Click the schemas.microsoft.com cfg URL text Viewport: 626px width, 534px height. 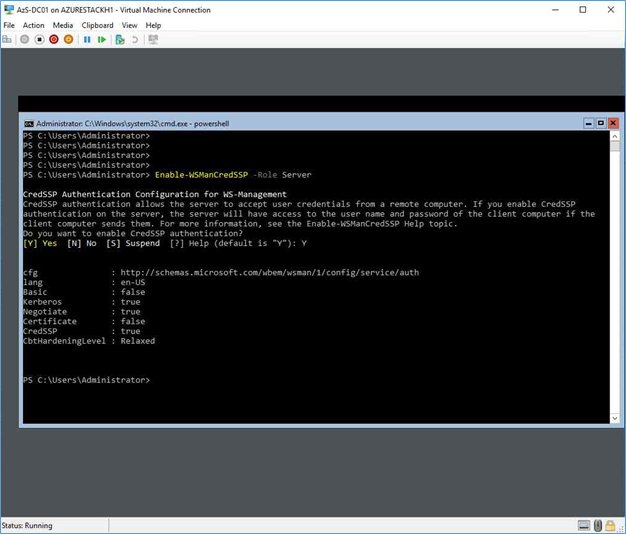click(x=270, y=273)
